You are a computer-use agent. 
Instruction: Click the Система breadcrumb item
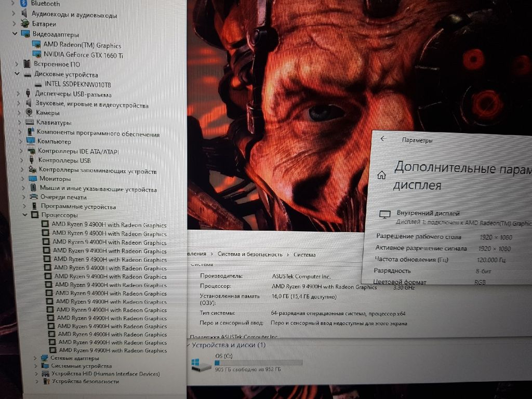304,255
